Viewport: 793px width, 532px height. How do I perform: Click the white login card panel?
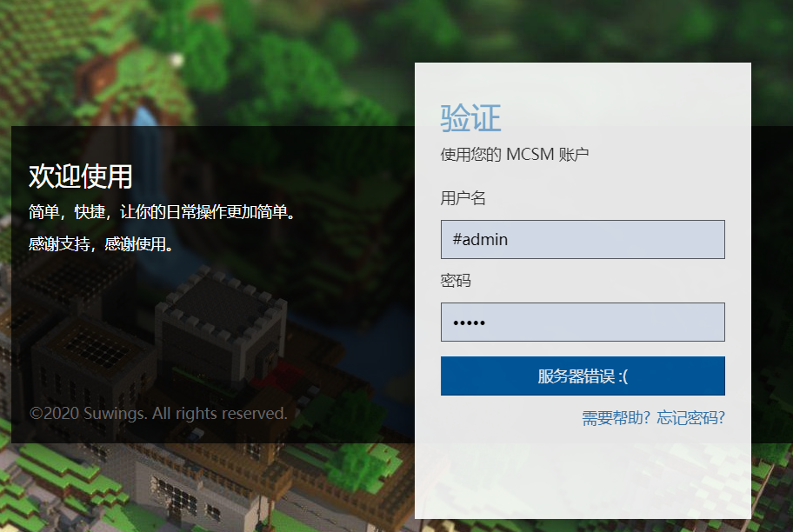(583, 478)
